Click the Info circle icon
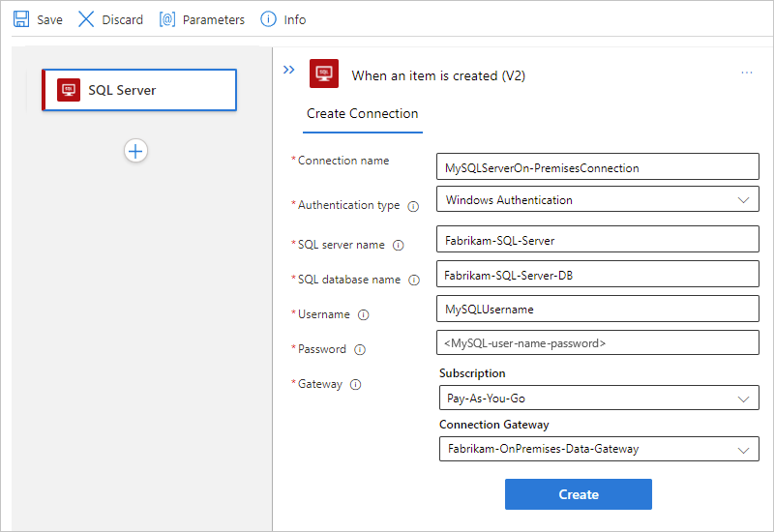The height and width of the screenshot is (532, 774). 269,19
